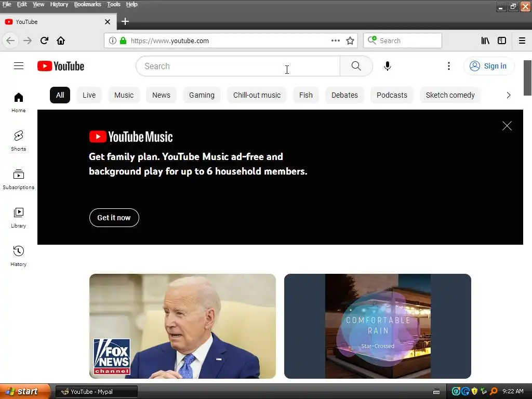This screenshot has width=532, height=399.
Task: Open the Edit menu
Action: (22, 4)
